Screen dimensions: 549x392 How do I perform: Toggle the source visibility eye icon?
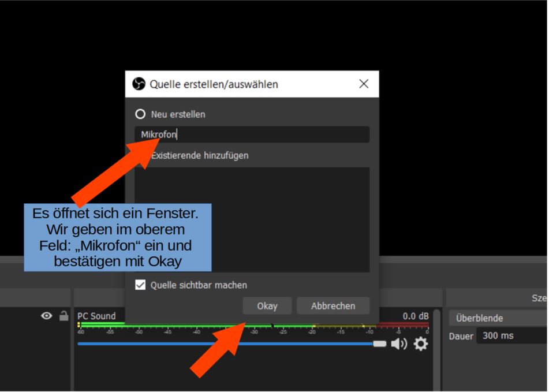(47, 316)
